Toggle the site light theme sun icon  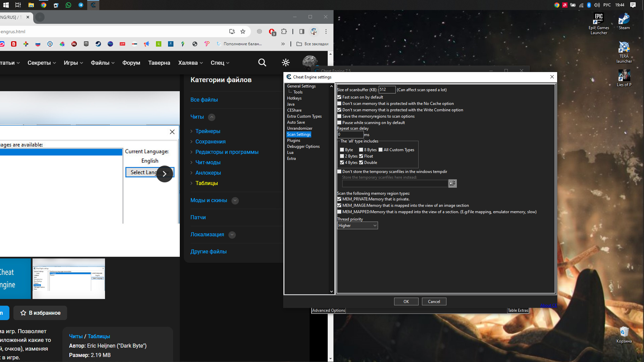click(x=286, y=63)
